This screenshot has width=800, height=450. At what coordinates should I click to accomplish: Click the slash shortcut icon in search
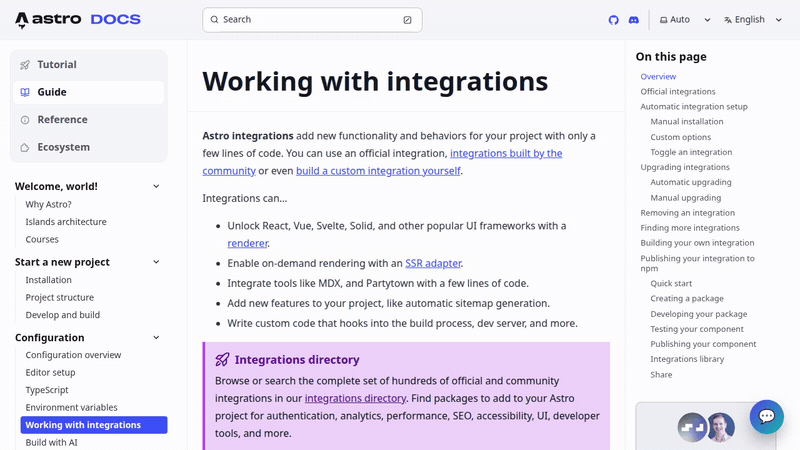pyautogui.click(x=407, y=20)
